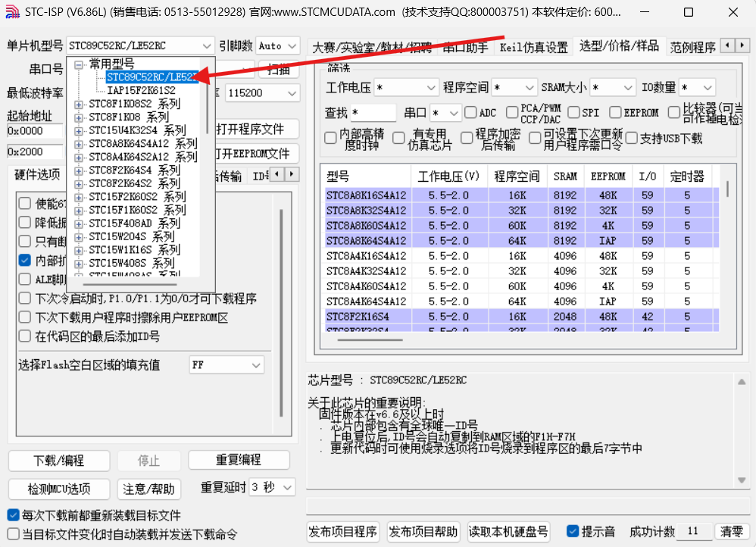The image size is (756, 547).
Task: Toggle the 程序加密后传输 checkbox
Action: [467, 139]
